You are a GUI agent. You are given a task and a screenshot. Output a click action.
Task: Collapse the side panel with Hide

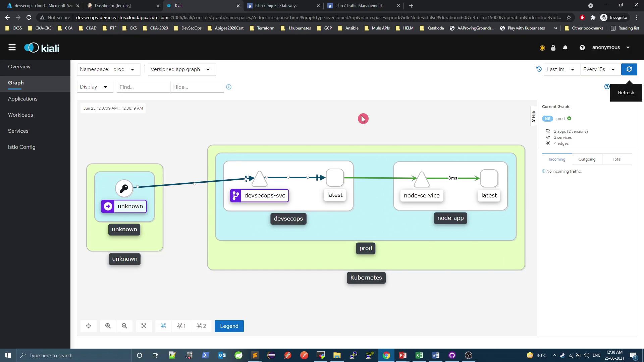coord(533,116)
